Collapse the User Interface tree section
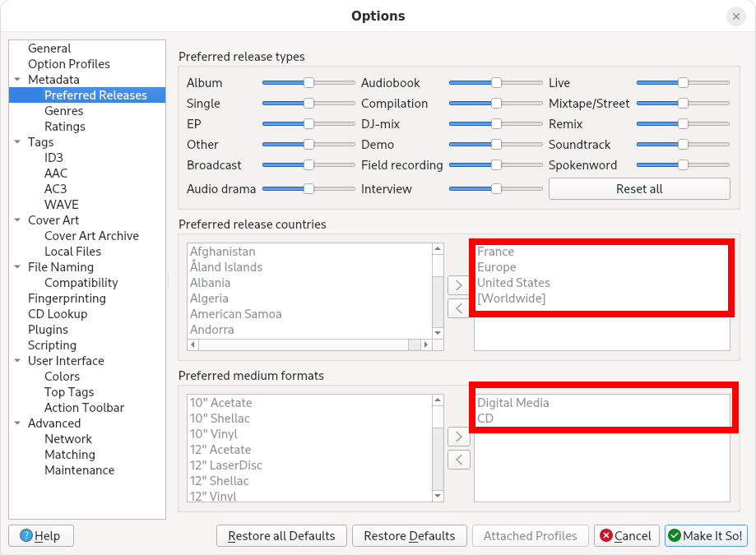The width and height of the screenshot is (756, 555). tap(17, 361)
